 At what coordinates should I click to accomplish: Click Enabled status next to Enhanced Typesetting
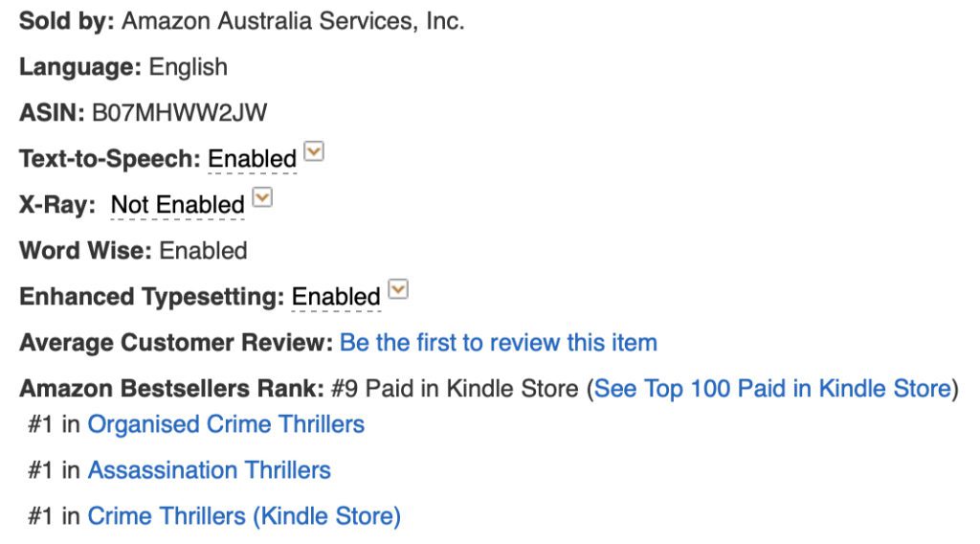point(336,297)
